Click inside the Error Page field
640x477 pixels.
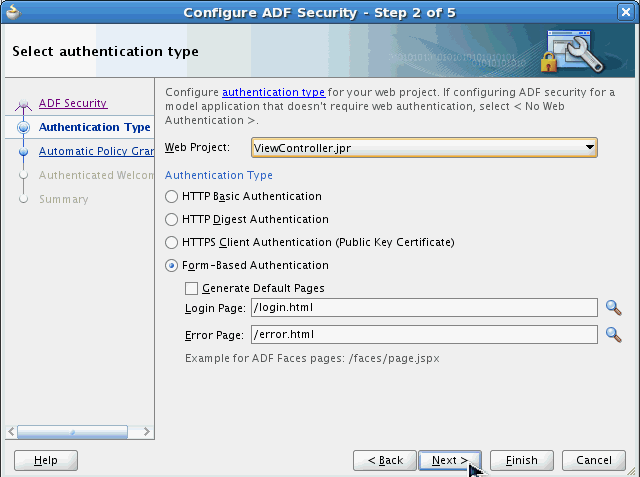pyautogui.click(x=424, y=335)
